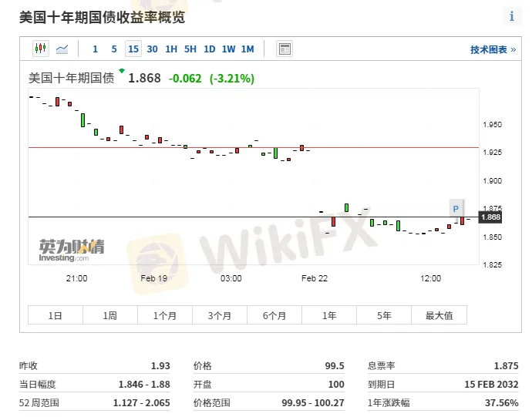
Task: Click the 最大值 range button
Action: click(439, 315)
